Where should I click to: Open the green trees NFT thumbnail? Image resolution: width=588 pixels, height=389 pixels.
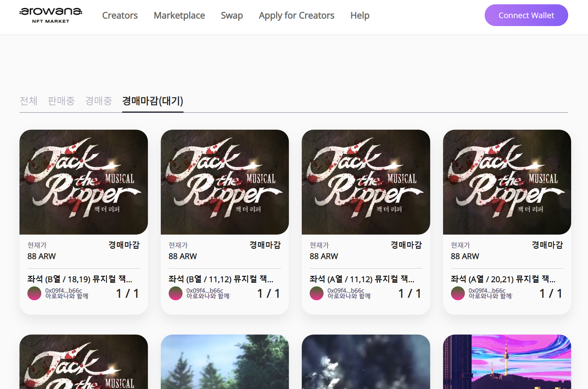tap(225, 362)
